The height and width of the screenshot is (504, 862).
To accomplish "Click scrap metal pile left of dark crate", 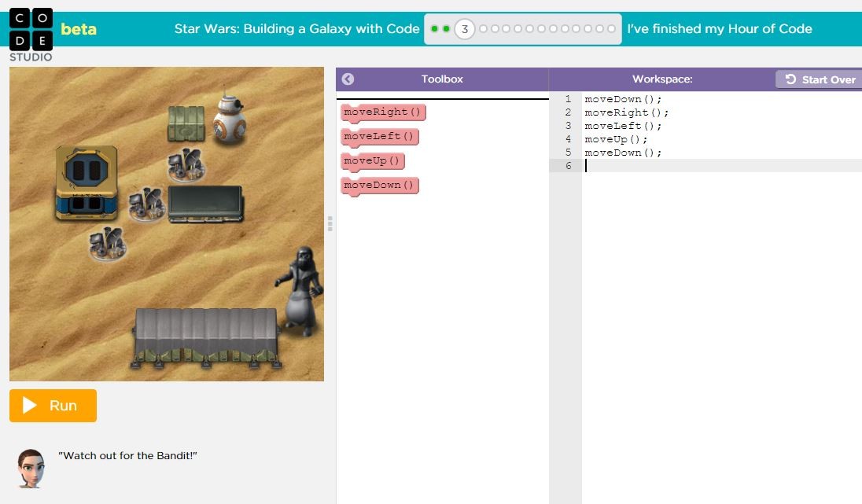I will click(147, 204).
